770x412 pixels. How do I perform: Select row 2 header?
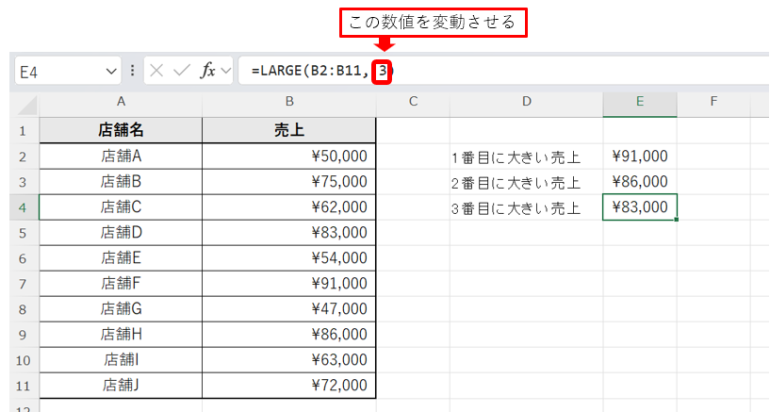pos(23,157)
